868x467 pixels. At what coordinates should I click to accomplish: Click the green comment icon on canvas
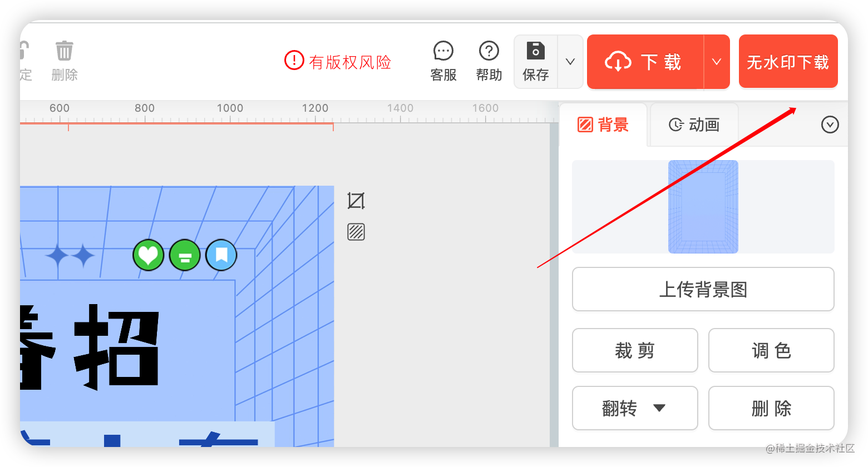[x=185, y=255]
